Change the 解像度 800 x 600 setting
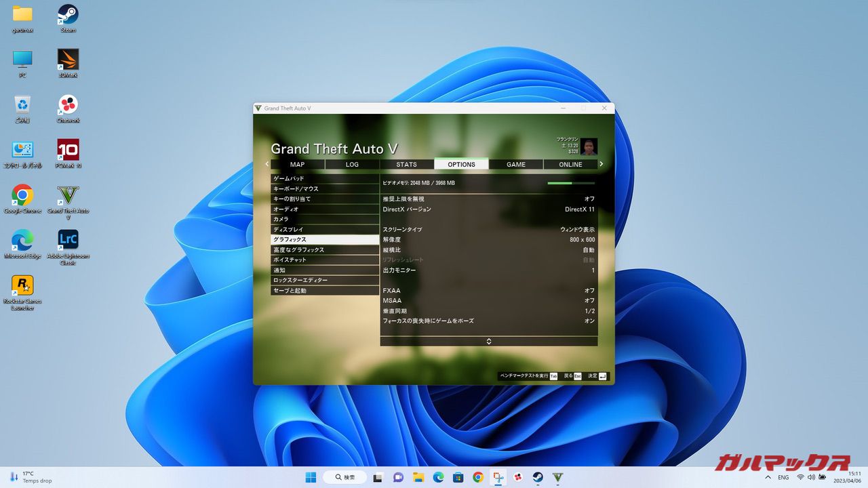The width and height of the screenshot is (868, 488). pyautogui.click(x=488, y=240)
